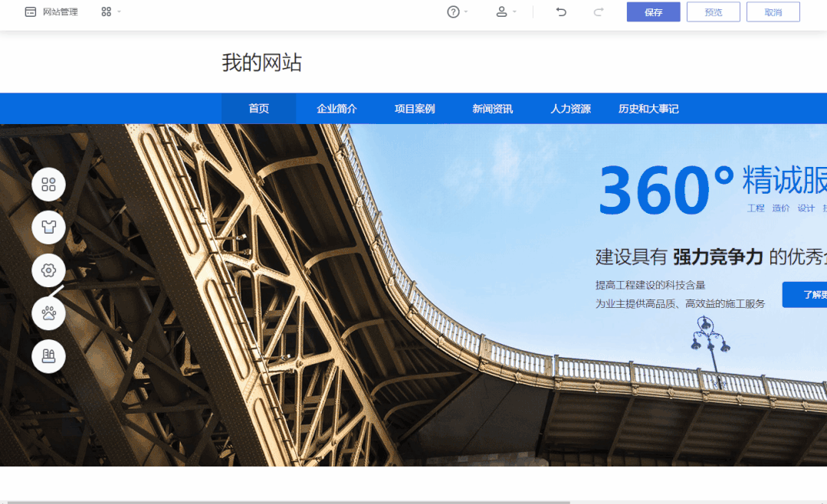Image resolution: width=827 pixels, height=504 pixels.
Task: Switch to the 新闻资讯 navigation tab
Action: coord(491,108)
